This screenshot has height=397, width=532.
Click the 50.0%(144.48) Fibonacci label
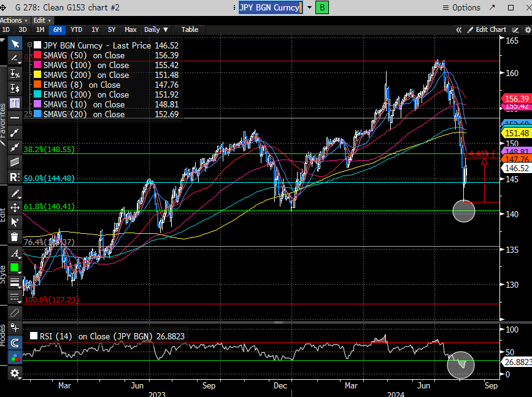[x=49, y=178]
